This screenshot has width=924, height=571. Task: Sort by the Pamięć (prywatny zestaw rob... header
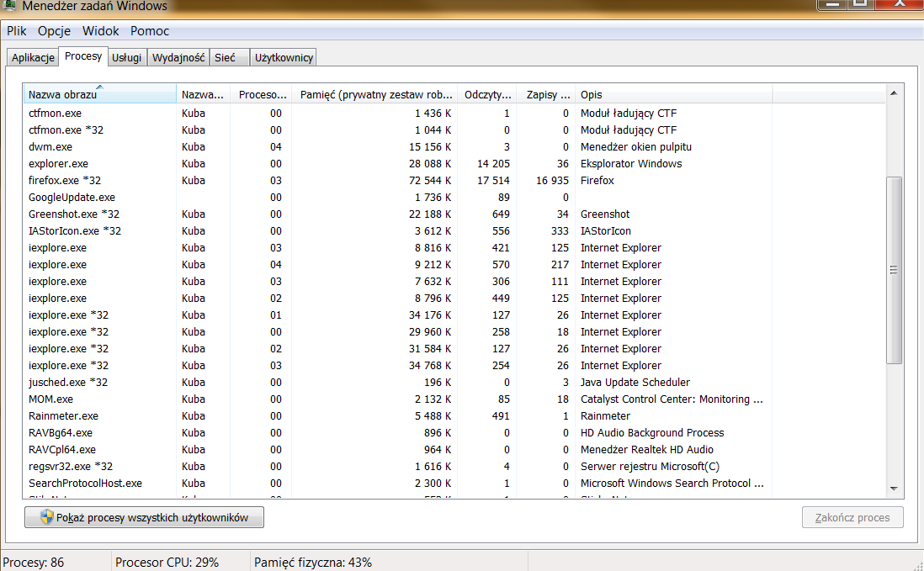[x=374, y=94]
